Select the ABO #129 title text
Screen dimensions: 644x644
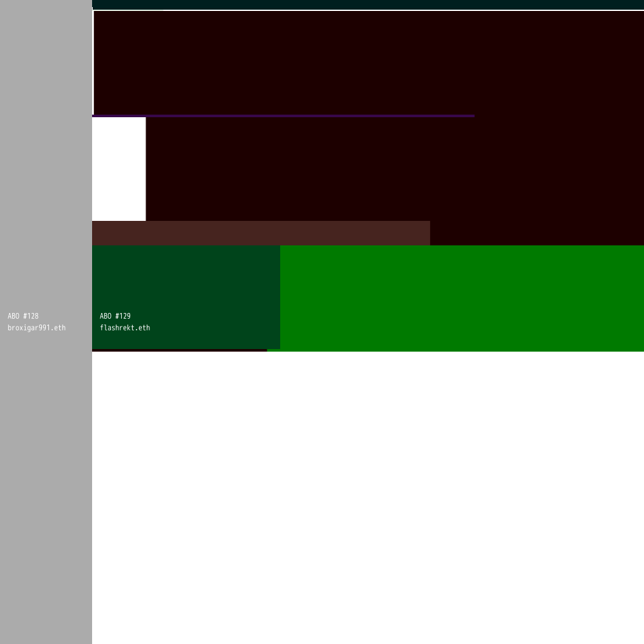click(x=115, y=316)
